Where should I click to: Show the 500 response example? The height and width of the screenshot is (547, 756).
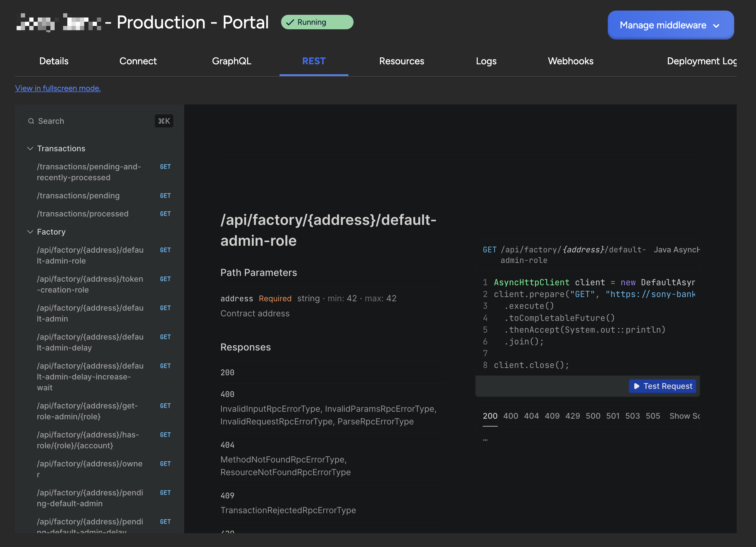click(x=593, y=416)
